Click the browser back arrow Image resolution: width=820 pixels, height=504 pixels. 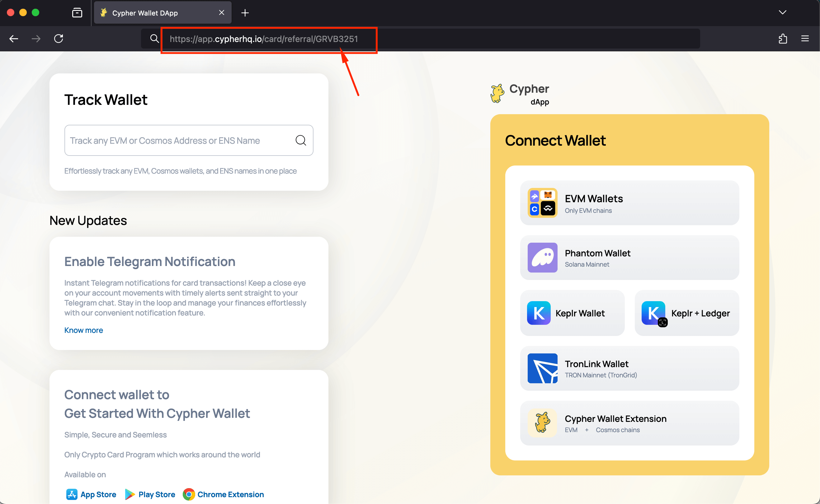point(14,39)
